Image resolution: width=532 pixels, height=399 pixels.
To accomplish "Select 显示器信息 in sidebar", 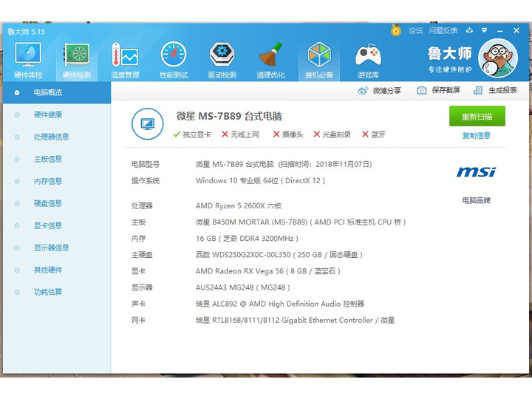I will (x=51, y=248).
